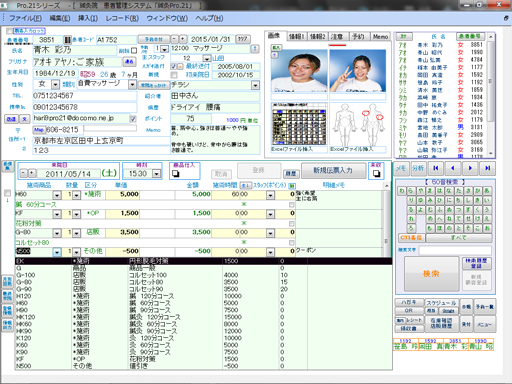
Task: Switch to Memo tab
Action: click(380, 36)
